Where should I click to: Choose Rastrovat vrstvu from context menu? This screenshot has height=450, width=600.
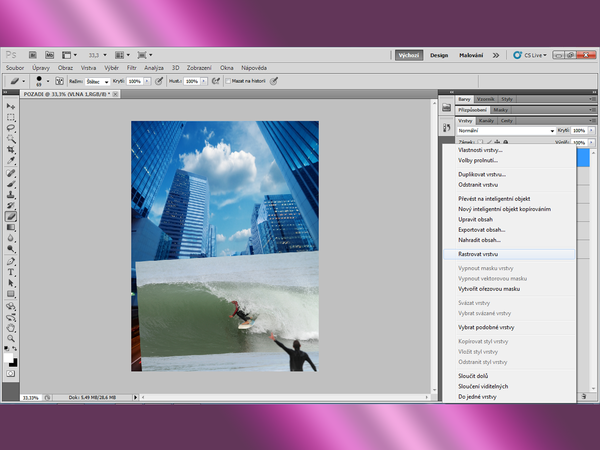pyautogui.click(x=477, y=254)
